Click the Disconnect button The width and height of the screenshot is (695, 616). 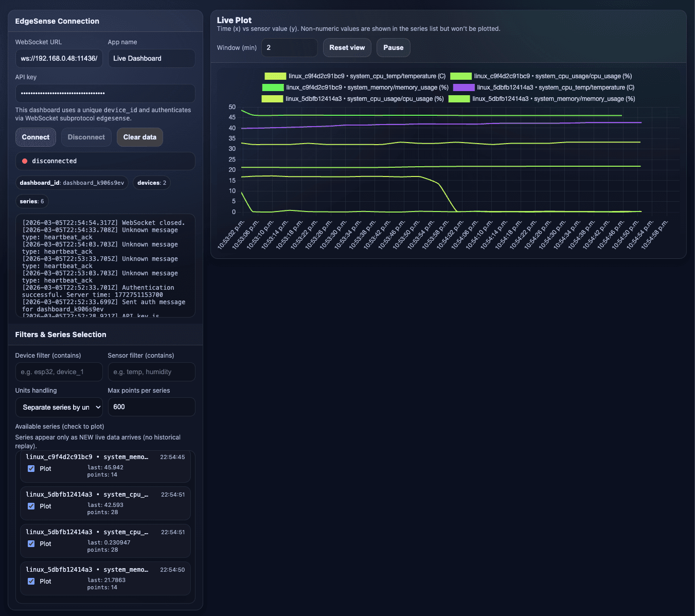tap(86, 137)
